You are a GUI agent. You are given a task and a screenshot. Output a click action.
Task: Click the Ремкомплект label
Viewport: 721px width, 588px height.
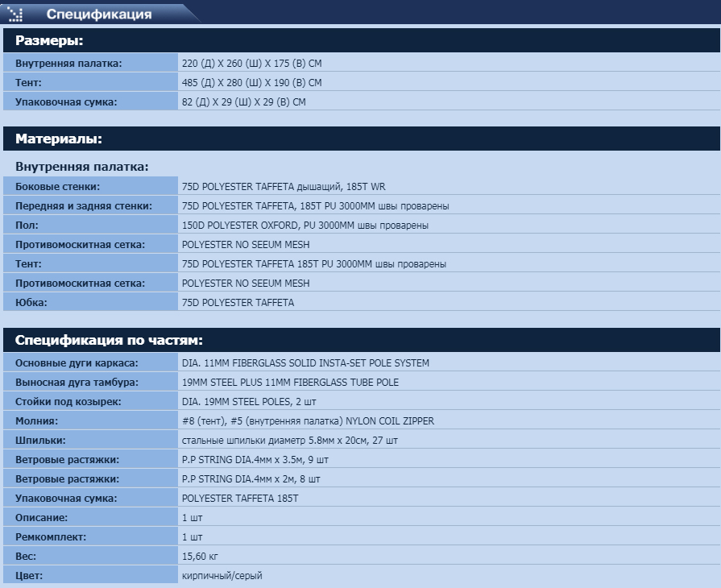coord(51,537)
